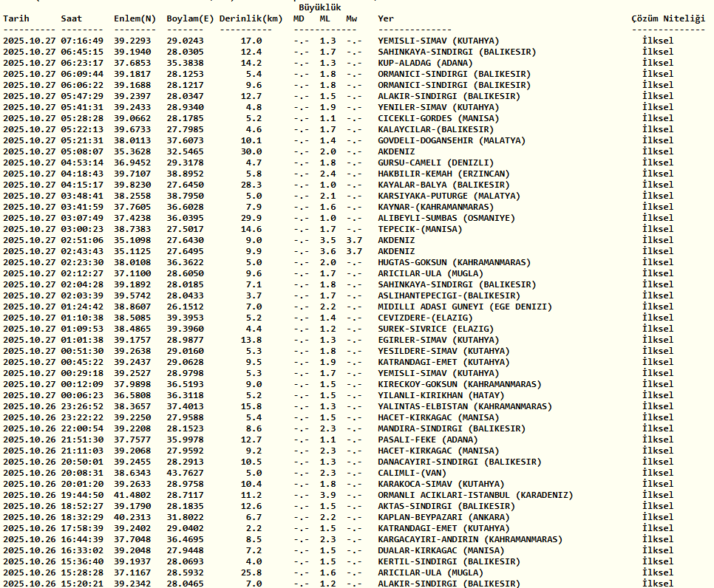714x588 pixels.
Task: Select the MIDILLI ADASI GUNEYI location
Action: pos(465,307)
